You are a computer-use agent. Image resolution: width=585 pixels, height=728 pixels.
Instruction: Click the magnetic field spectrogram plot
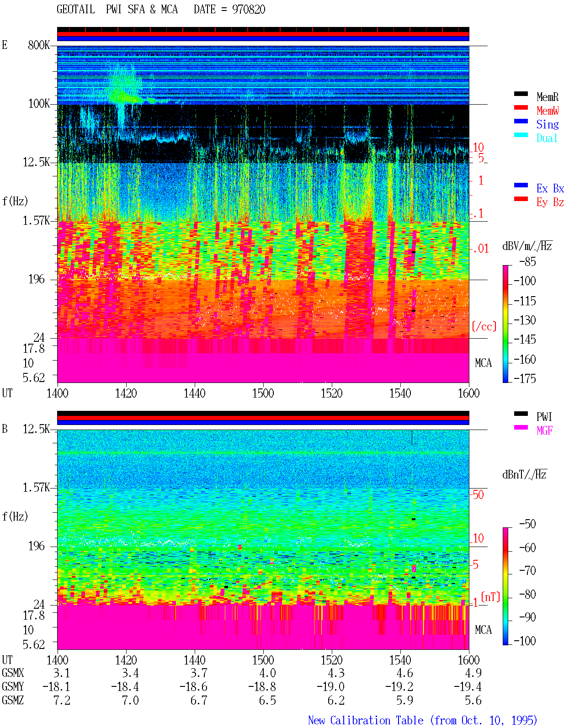pos(263,539)
